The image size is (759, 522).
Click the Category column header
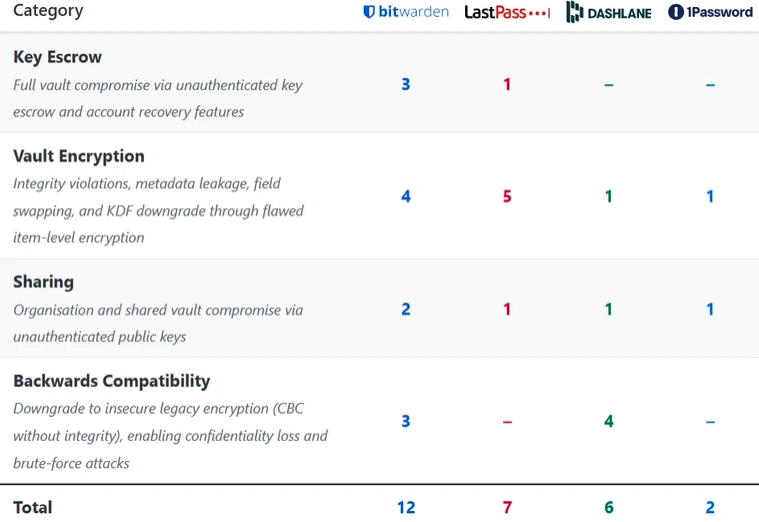pos(48,11)
